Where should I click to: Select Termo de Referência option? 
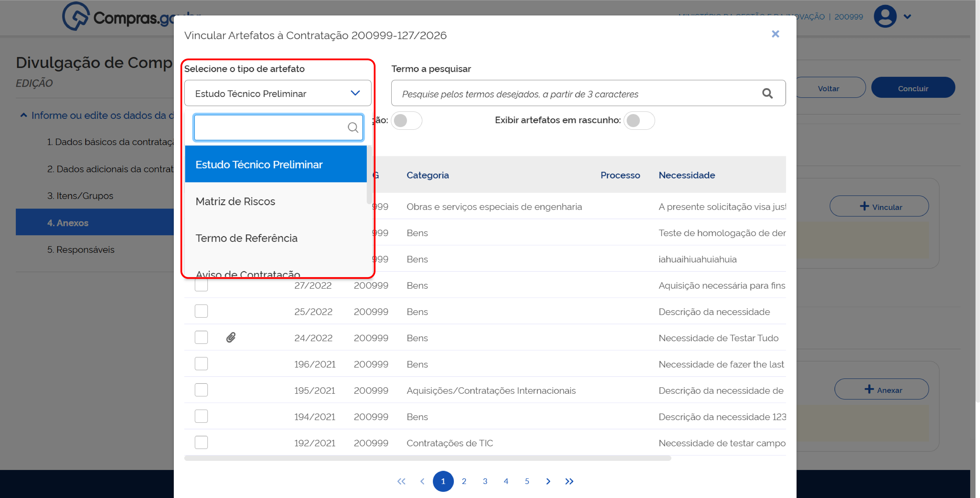(276, 238)
